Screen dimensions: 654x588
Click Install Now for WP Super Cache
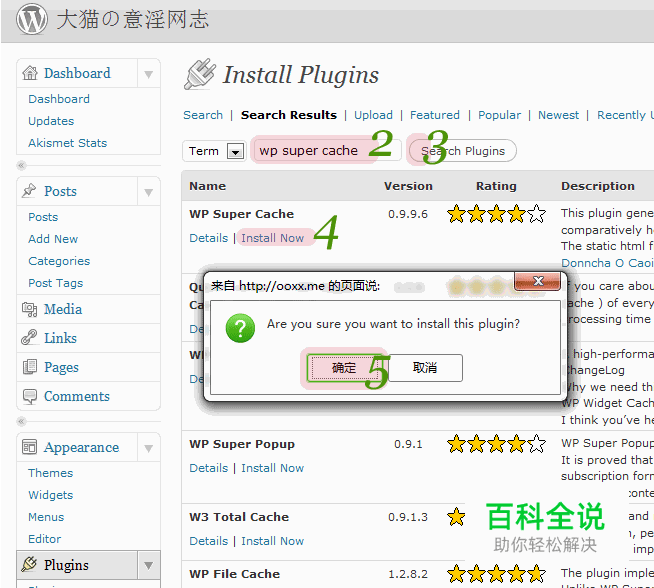[272, 238]
